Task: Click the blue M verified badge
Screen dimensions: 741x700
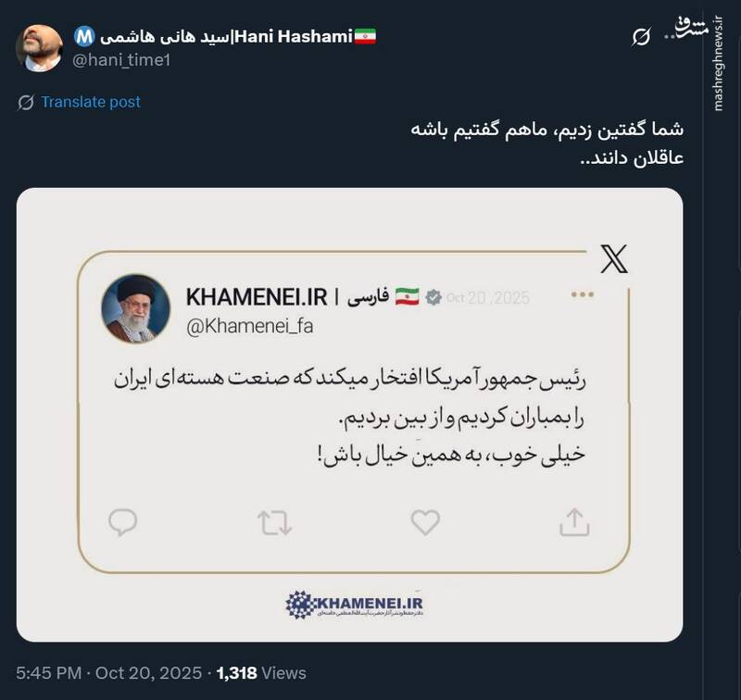Action: point(84,37)
